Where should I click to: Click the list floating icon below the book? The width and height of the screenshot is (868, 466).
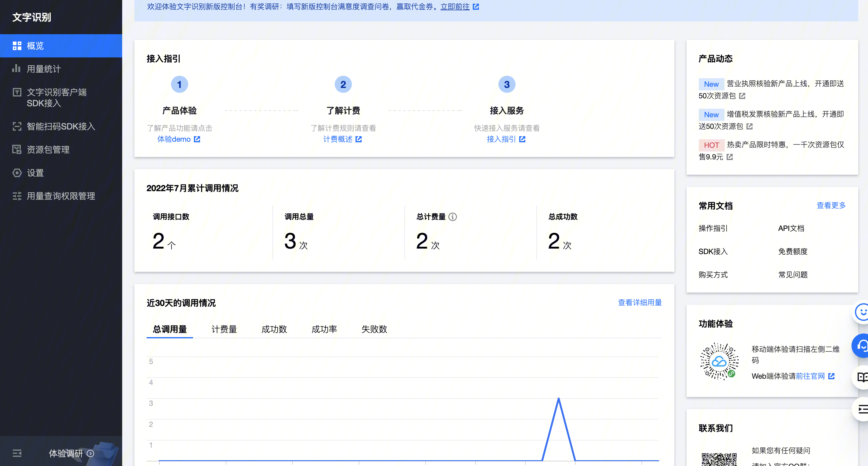(861, 410)
